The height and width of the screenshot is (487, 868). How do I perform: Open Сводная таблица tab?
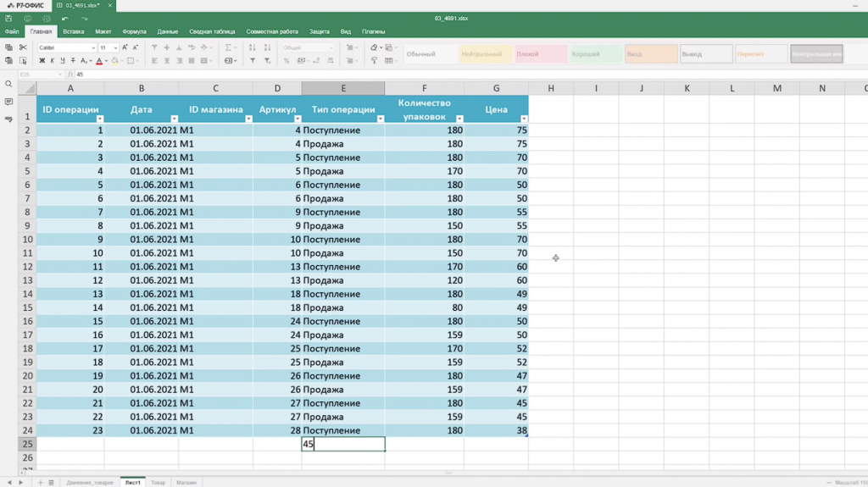212,31
